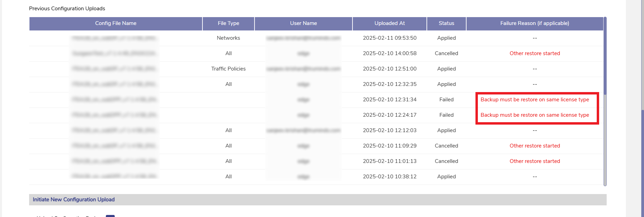Click the Cancelled status for the 11:09:29 upload

tap(446, 146)
